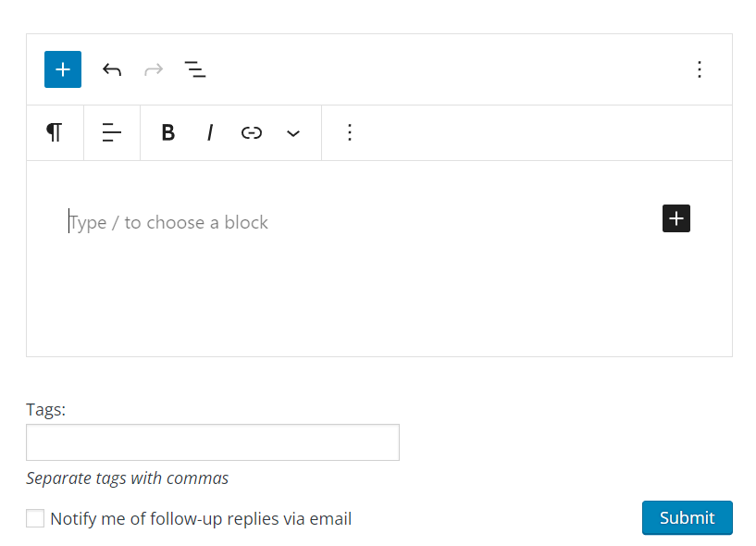Open the paragraph block type switcher
Viewport: 756px width, 546px height.
tap(54, 132)
